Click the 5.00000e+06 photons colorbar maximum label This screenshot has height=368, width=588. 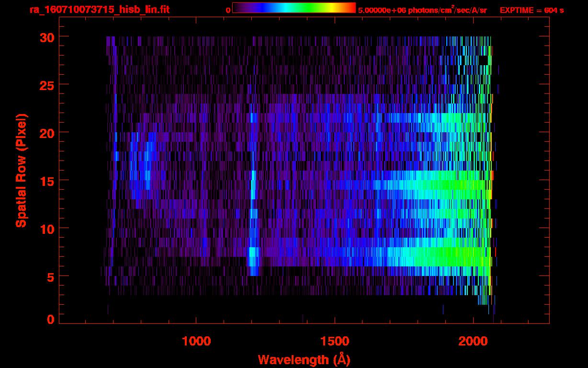tap(422, 10)
